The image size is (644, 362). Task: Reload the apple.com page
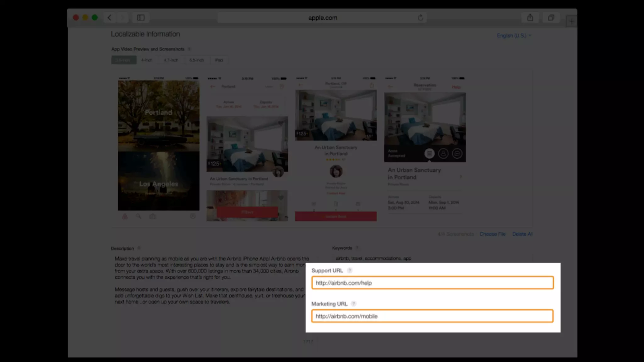420,18
